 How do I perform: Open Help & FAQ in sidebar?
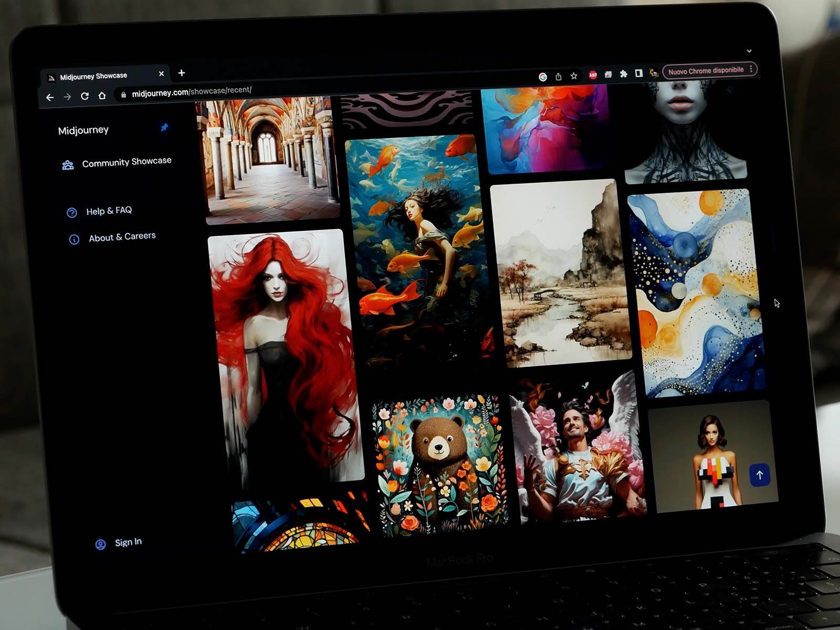point(109,211)
